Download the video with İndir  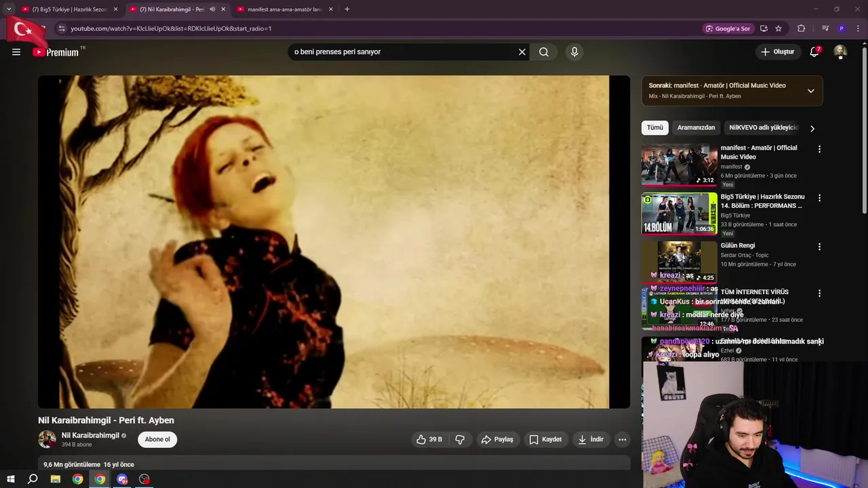[590, 440]
